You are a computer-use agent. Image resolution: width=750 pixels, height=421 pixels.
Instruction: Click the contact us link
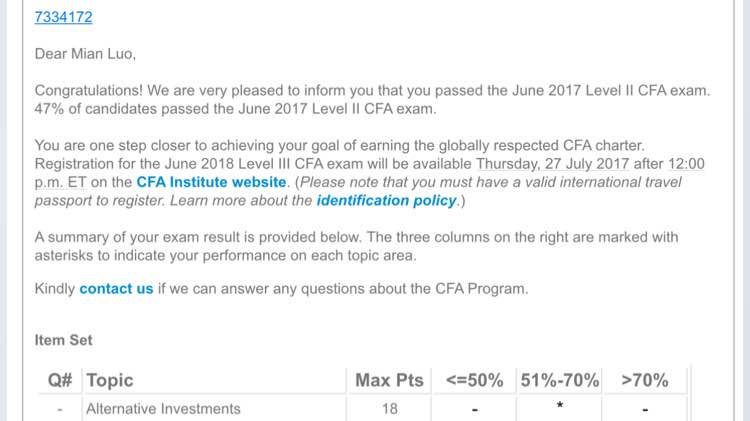point(116,289)
